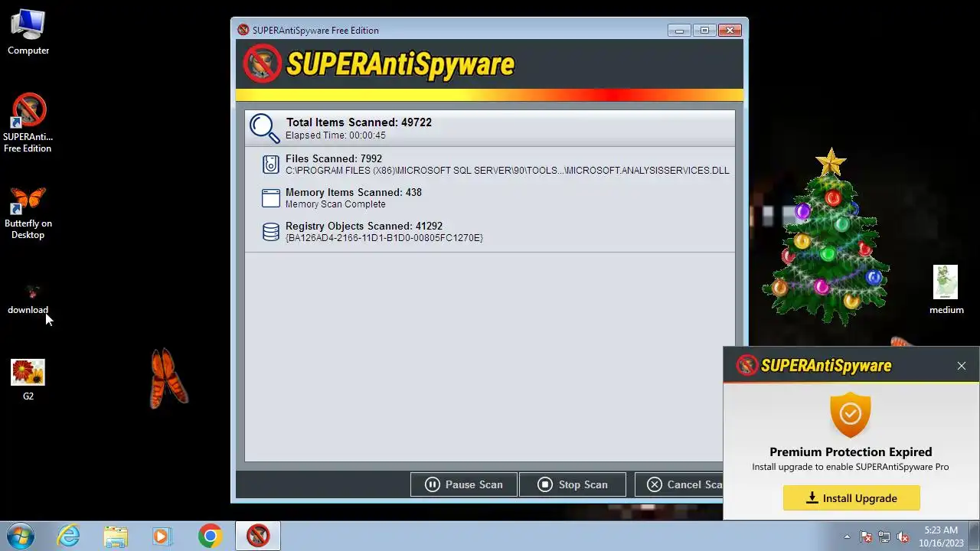Click the Premium Protection Expired heading

[851, 452]
